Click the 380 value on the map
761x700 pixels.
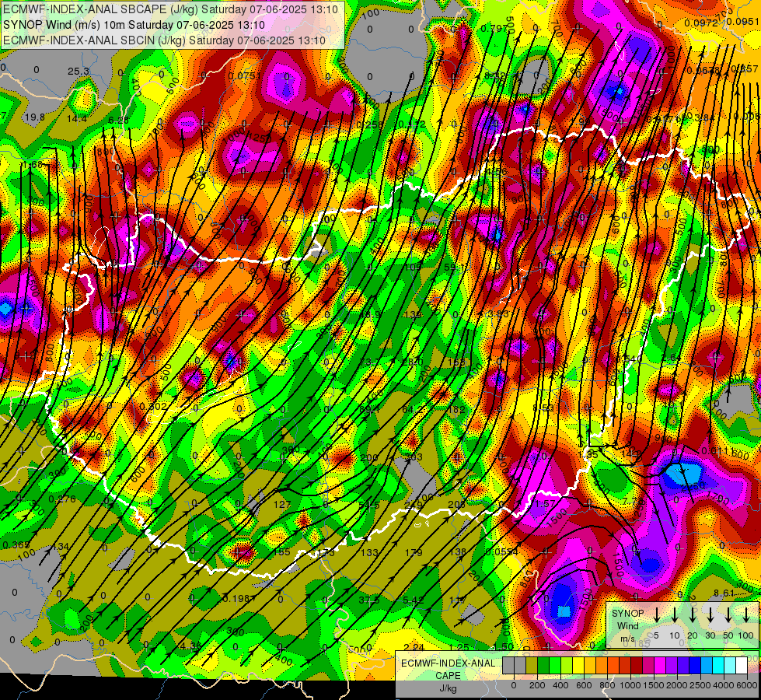[x=291, y=450]
